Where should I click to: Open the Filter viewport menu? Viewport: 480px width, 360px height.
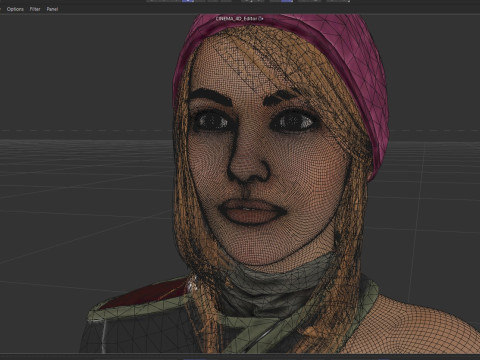(35, 9)
